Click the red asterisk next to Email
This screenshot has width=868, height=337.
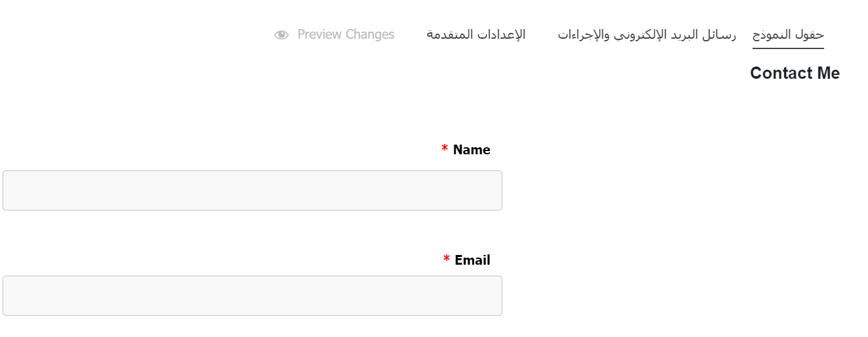pyautogui.click(x=446, y=260)
